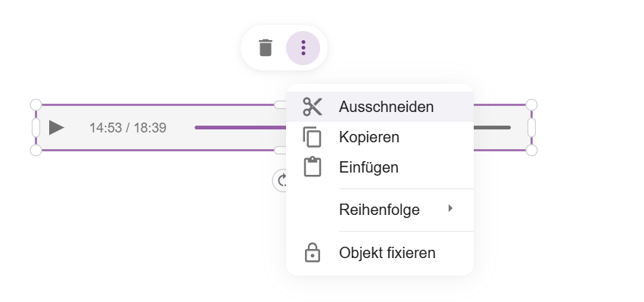Lock the object via Objekt fixieren
The height and width of the screenshot is (302, 644).
[x=380, y=253]
